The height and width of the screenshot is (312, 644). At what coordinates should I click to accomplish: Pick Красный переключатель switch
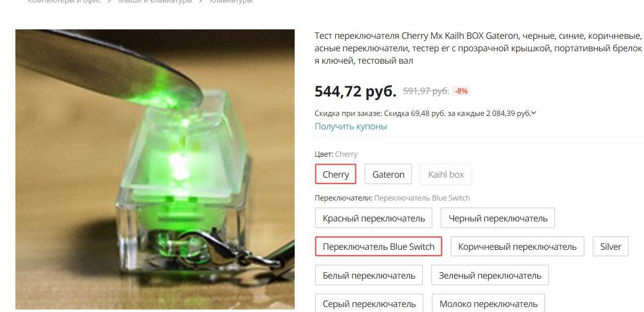tap(374, 218)
